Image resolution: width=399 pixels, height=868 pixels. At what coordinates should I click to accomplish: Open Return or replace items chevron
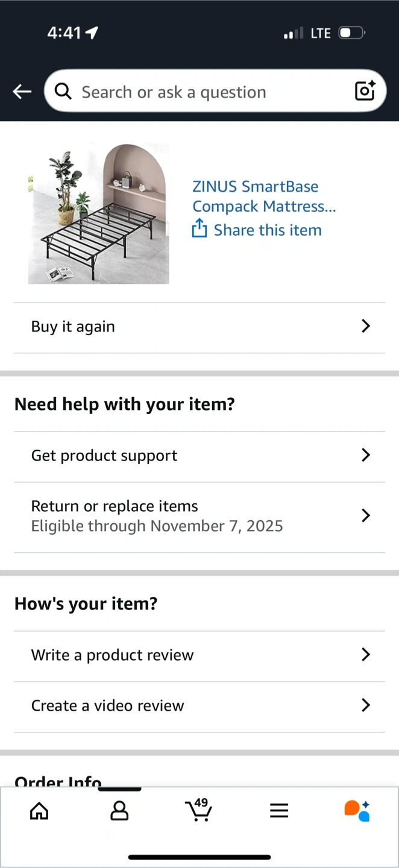[365, 515]
